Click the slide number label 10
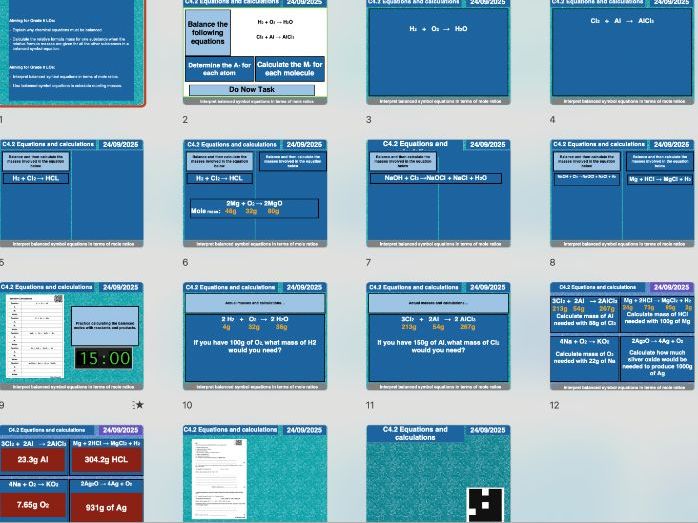Screen dimensions: 698x523 click(x=187, y=405)
